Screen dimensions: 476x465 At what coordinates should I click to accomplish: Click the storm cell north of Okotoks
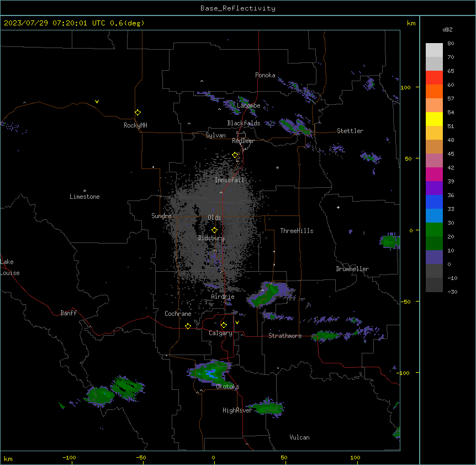click(210, 373)
